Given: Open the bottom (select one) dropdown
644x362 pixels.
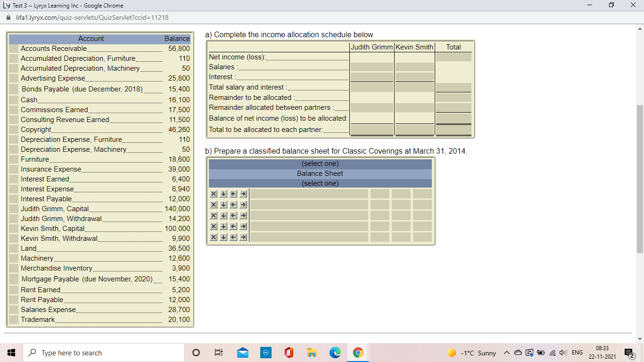Looking at the screenshot, I should tap(319, 183).
